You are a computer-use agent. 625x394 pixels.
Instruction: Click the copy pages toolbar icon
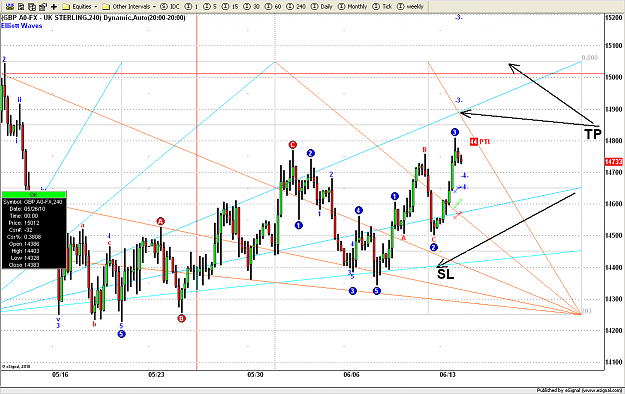[x=32, y=6]
